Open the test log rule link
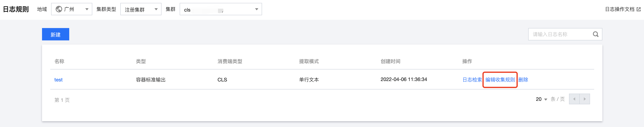This screenshot has width=644, height=127. click(59, 80)
